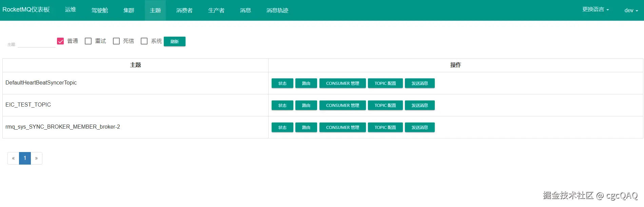Open CONSUMER 管理 for rmq_sys_SYNC_BROKER_MEMBER_broker-2
The height and width of the screenshot is (207, 644).
pos(343,127)
